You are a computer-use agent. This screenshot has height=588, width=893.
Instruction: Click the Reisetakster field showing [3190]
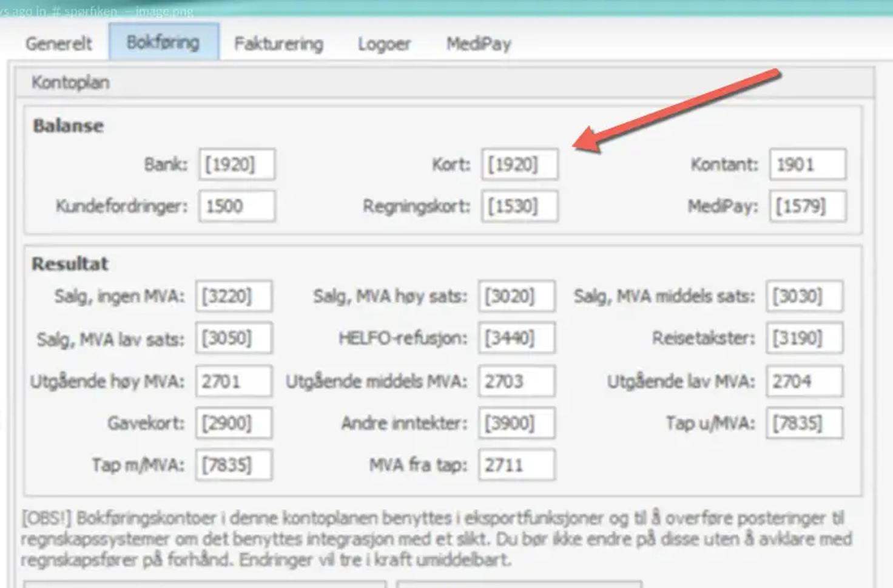click(x=804, y=338)
